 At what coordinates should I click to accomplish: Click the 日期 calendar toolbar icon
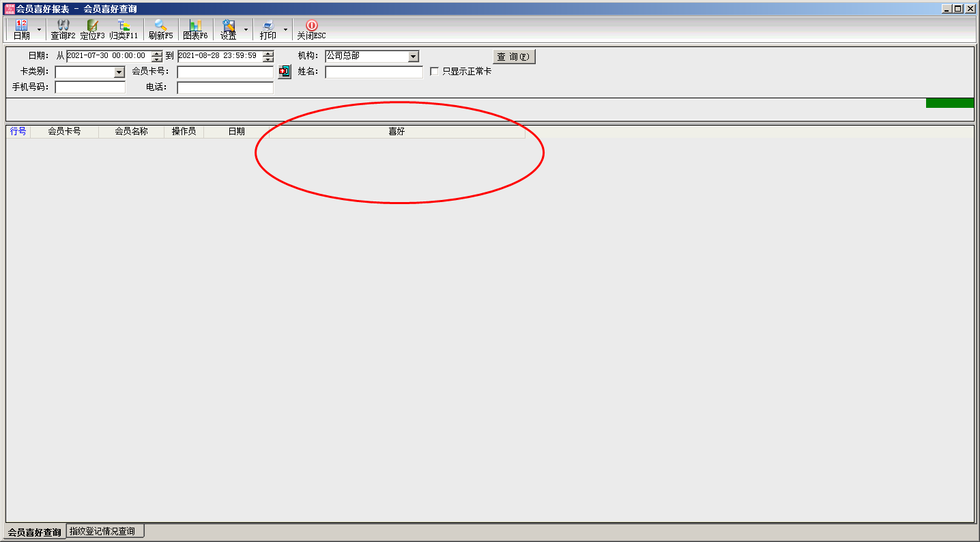(21, 26)
